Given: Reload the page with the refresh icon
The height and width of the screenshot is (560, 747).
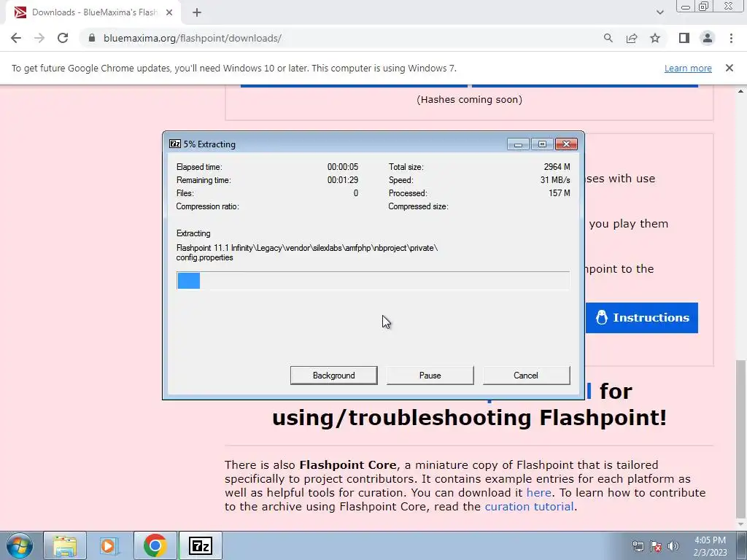Looking at the screenshot, I should [63, 38].
